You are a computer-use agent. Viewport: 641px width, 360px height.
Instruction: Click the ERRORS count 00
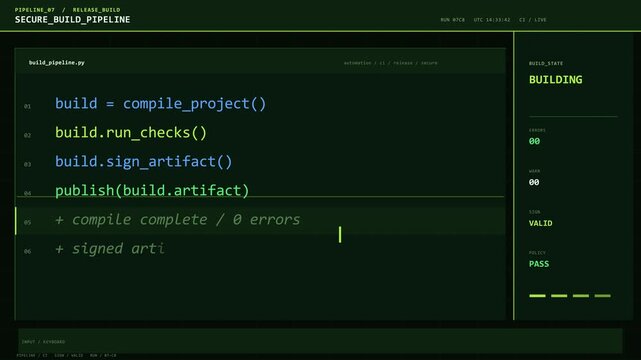[x=534, y=141]
